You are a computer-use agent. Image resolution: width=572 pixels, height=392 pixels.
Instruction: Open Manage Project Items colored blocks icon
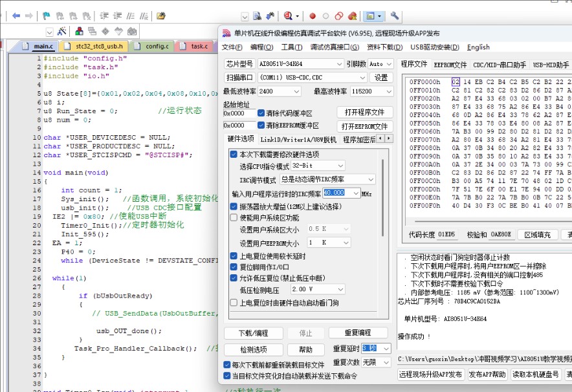click(79, 31)
